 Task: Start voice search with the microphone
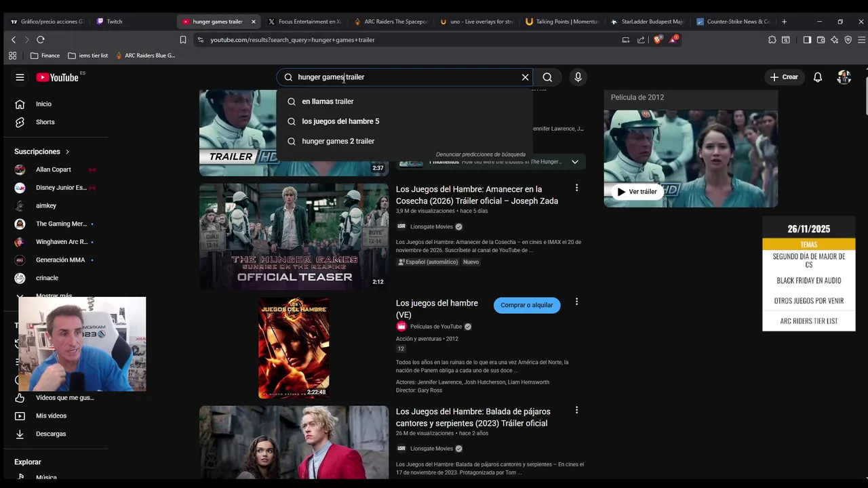tap(578, 77)
